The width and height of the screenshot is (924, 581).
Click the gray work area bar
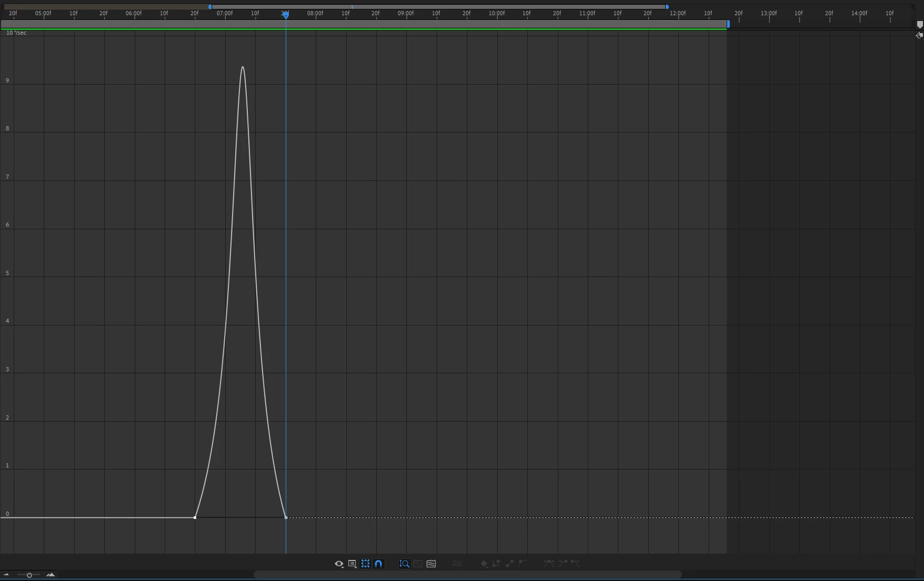(x=364, y=24)
